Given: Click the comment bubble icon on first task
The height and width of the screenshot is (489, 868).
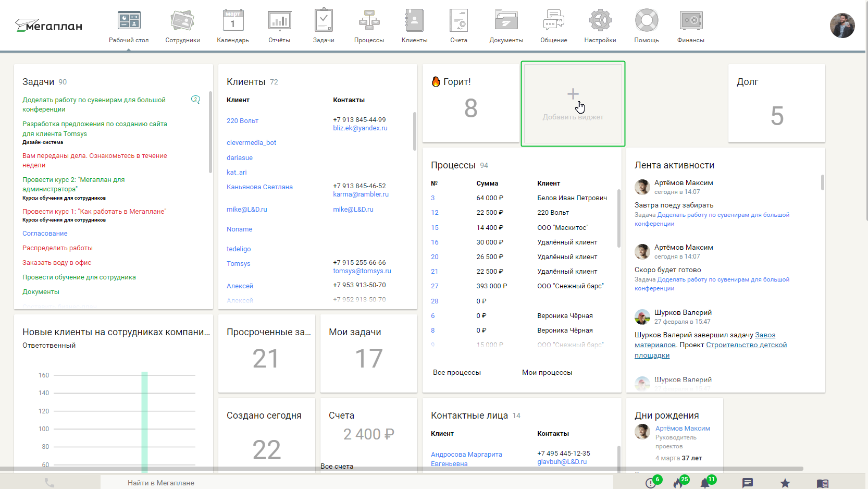Looking at the screenshot, I should 196,100.
